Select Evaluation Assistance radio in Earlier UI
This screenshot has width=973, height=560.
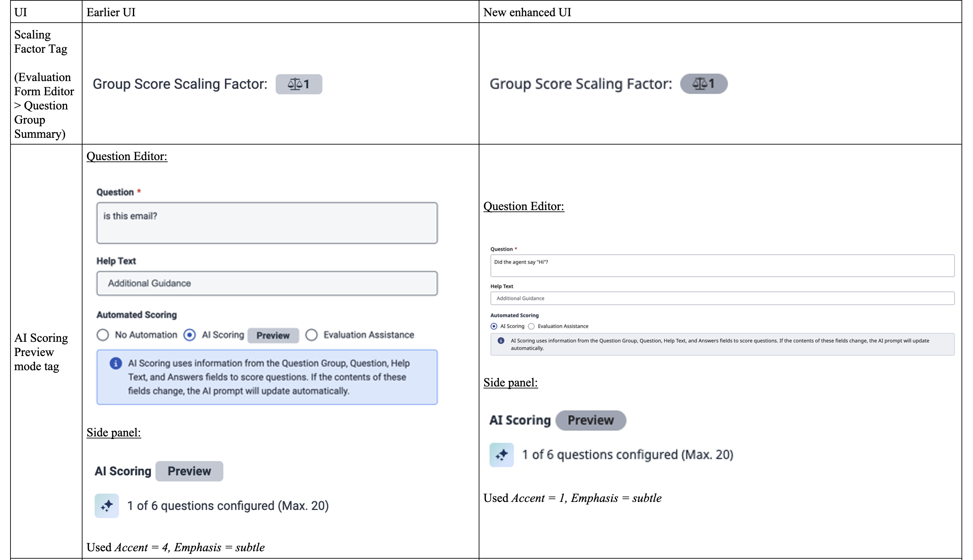pos(311,335)
